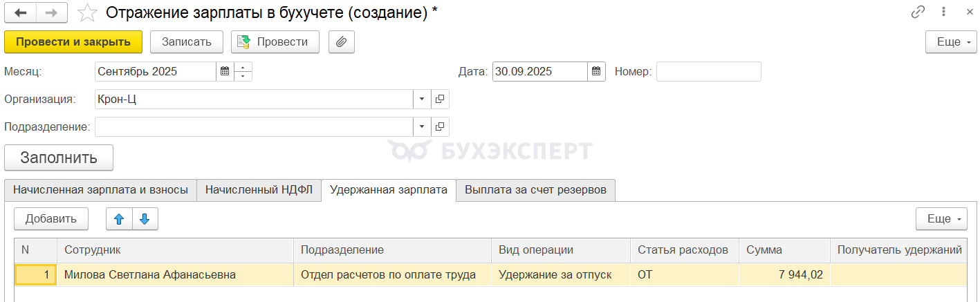
Task: Open Выплата за счет резервов tab
Action: [x=535, y=190]
